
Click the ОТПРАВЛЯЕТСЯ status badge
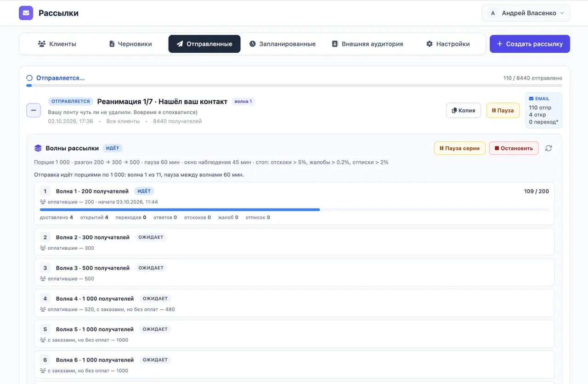pyautogui.click(x=71, y=102)
